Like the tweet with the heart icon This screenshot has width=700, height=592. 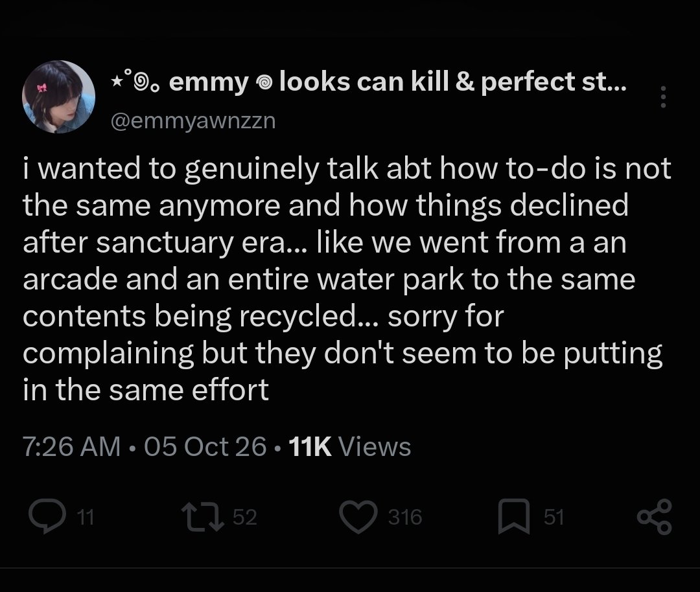(x=358, y=517)
